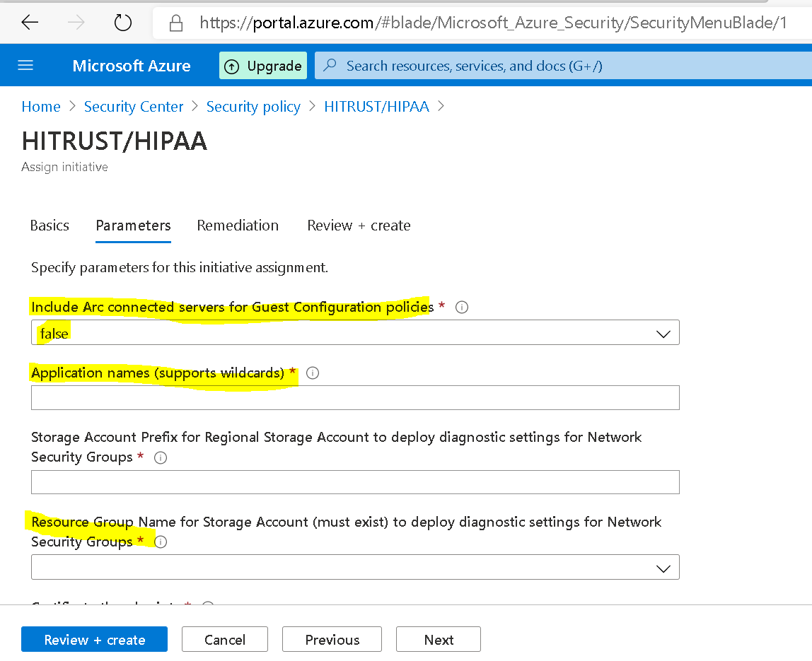The image size is (812, 661).
Task: Click the info icon beside Resource Group Name
Action: [x=161, y=542]
